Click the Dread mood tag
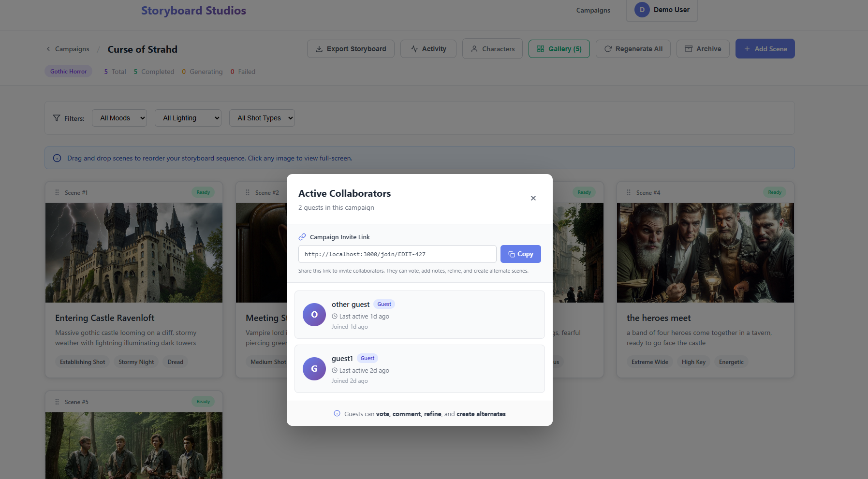 [176, 362]
